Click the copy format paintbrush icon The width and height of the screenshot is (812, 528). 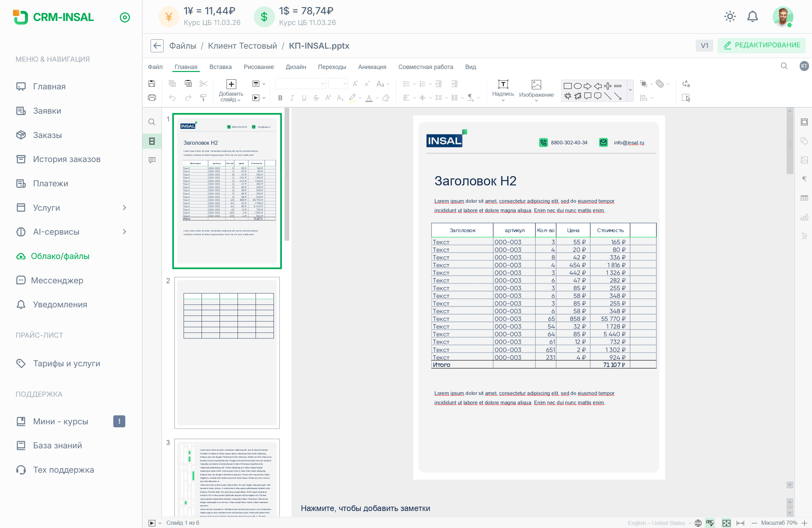pyautogui.click(x=203, y=98)
